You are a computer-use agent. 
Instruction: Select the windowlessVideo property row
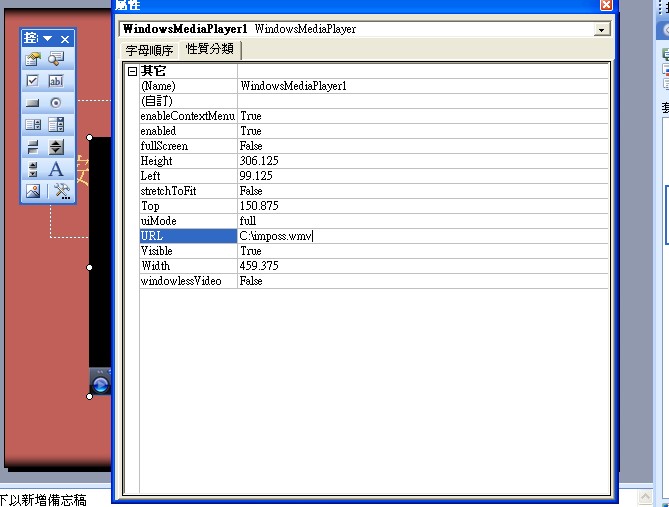pos(374,281)
